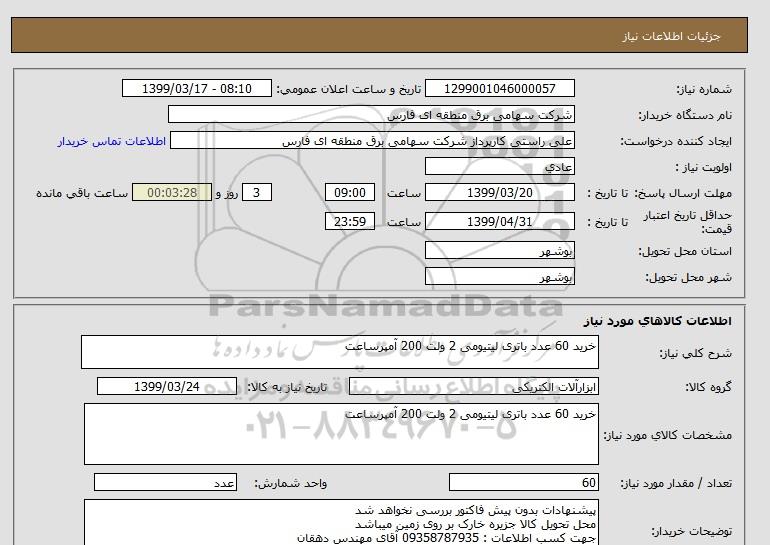
Task: Click the نام دستگاه خریدار label
Action: pyautogui.click(x=685, y=115)
